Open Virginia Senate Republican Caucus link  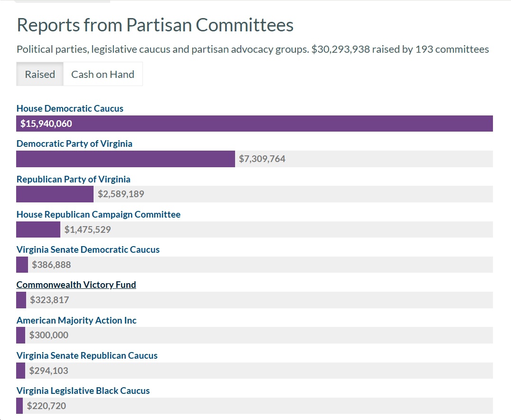pos(87,355)
